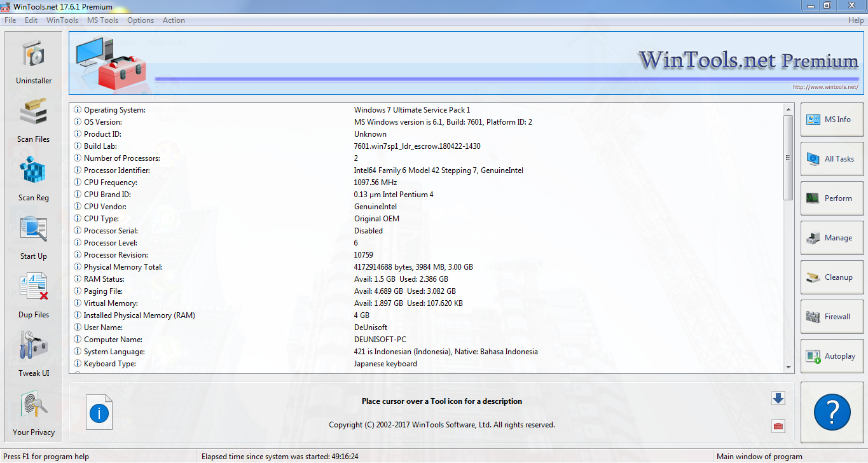Click the info icon beside CPU Frequency
Screen dimensions: 868x463
[x=78, y=183]
